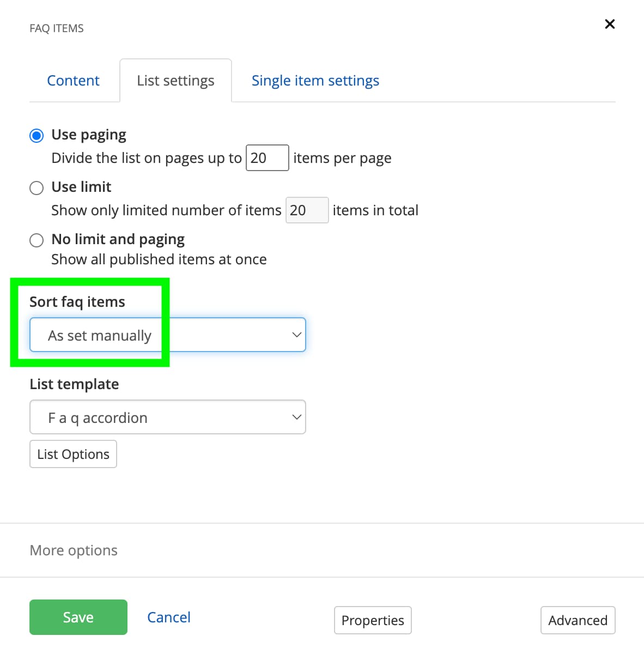
Task: Save the FAQ list settings
Action: (x=78, y=617)
